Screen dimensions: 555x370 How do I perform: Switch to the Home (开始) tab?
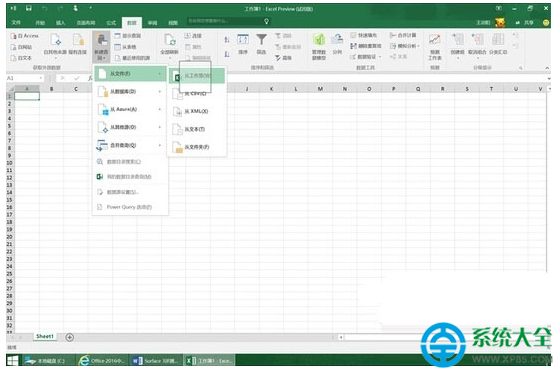(40, 23)
